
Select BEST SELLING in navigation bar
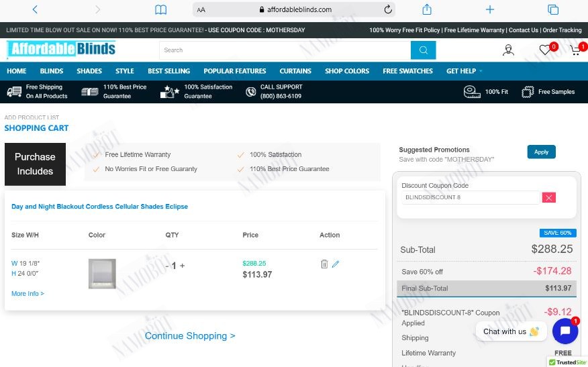168,71
